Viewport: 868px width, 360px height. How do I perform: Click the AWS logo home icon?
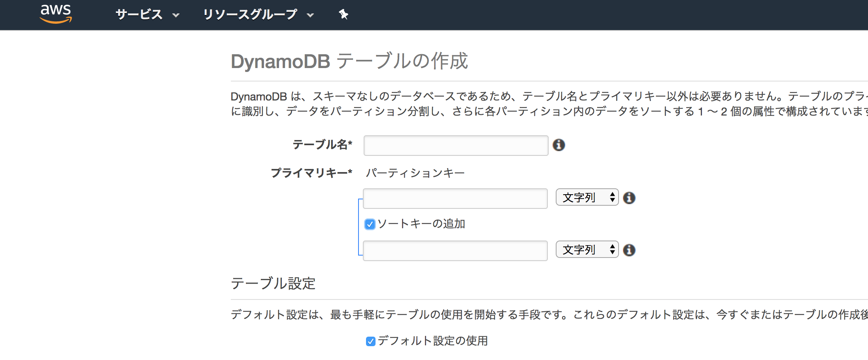56,14
